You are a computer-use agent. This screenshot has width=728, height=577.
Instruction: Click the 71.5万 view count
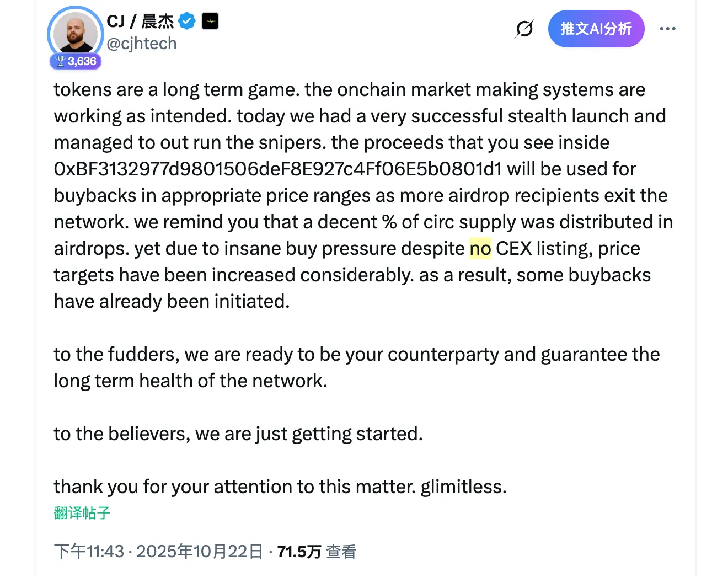[299, 551]
